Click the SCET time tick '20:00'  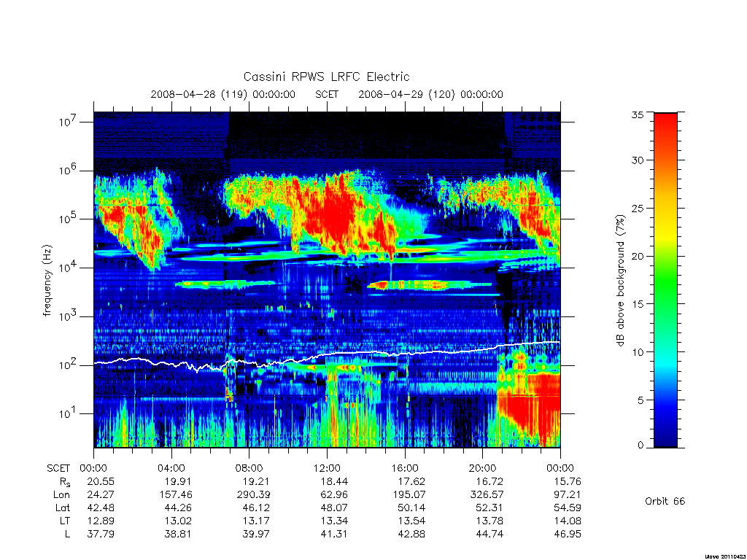coord(482,468)
